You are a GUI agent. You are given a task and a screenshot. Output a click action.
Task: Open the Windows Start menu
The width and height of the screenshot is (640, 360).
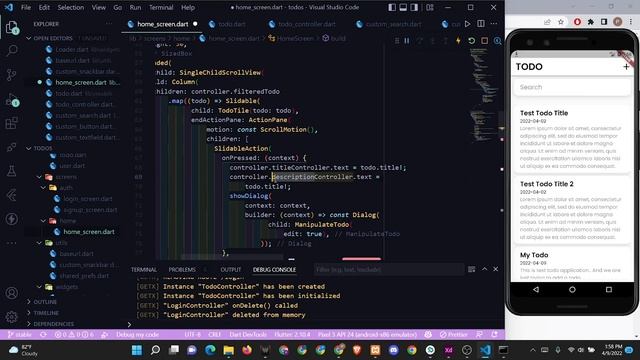(x=137, y=350)
